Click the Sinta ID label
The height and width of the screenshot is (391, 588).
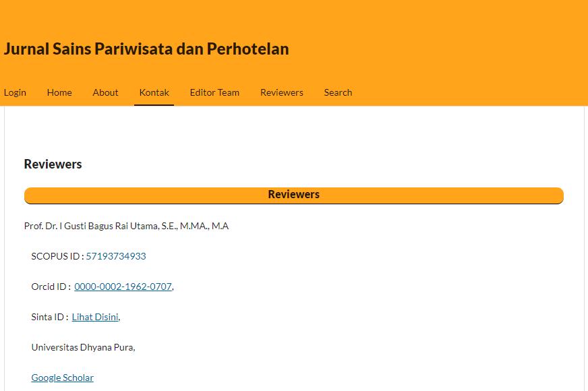(x=49, y=317)
